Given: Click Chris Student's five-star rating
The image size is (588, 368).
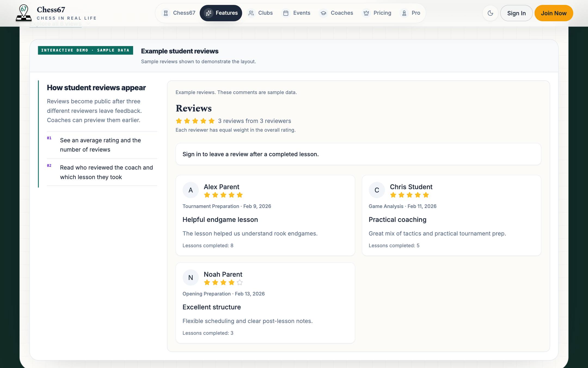Looking at the screenshot, I should (409, 195).
